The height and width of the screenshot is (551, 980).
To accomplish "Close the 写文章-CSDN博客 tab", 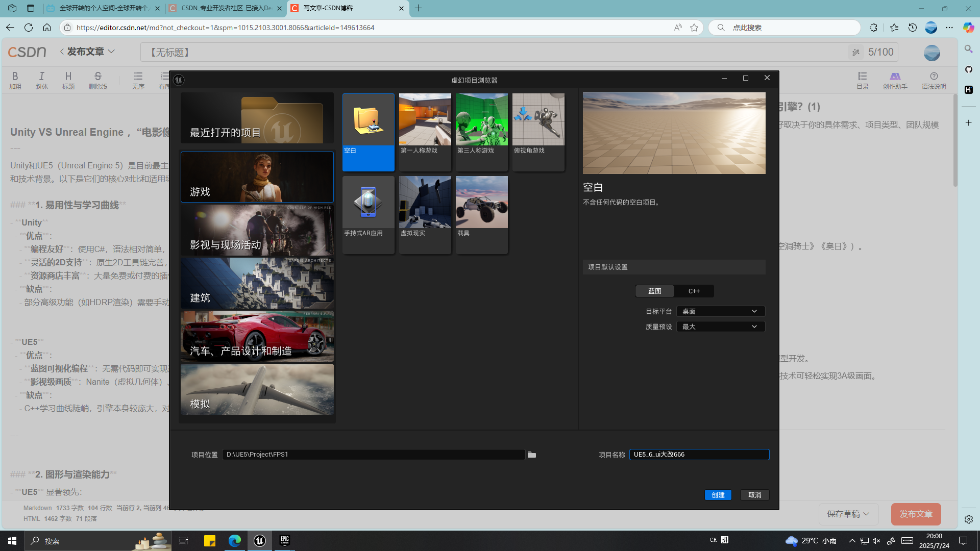I will click(x=401, y=8).
